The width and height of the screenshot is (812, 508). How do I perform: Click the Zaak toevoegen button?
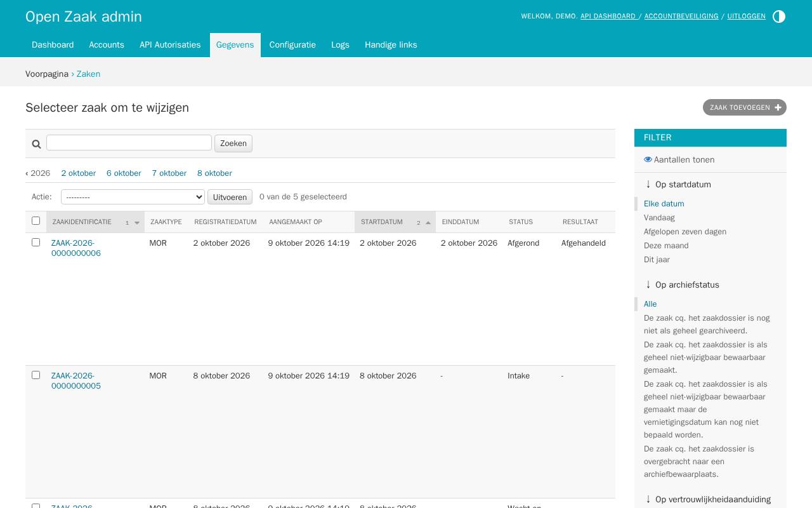pyautogui.click(x=745, y=107)
